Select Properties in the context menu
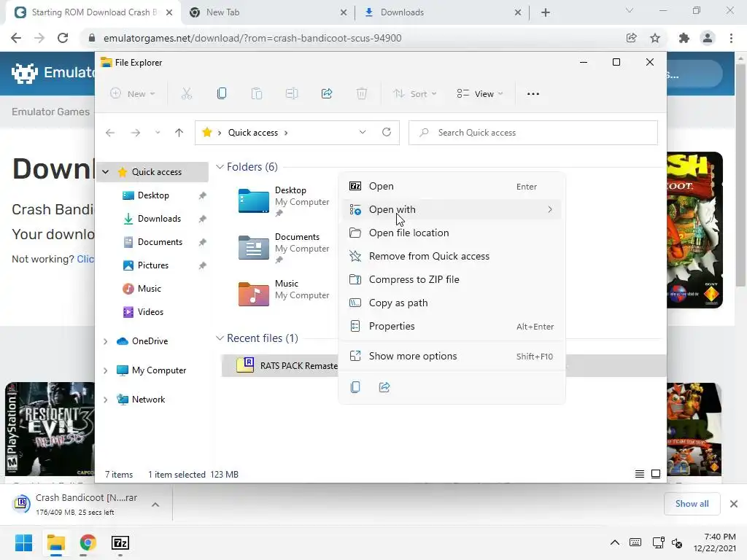747x560 pixels. (x=452, y=326)
